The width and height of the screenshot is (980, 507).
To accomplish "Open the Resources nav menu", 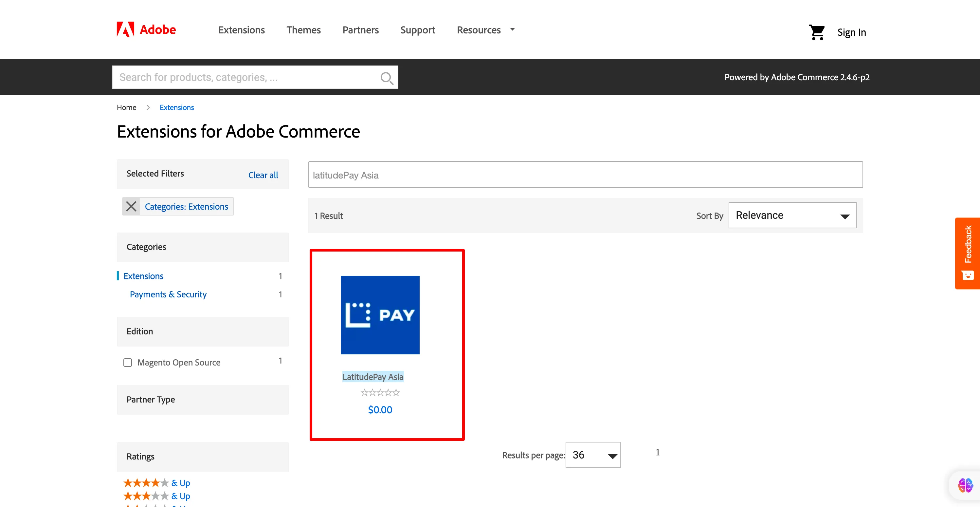I will pos(479,30).
